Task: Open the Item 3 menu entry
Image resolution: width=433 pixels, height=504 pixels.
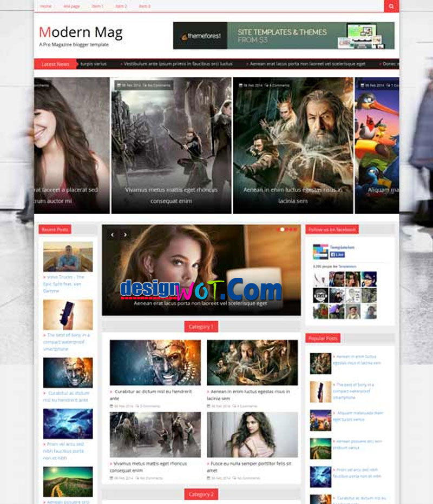Action: click(145, 6)
